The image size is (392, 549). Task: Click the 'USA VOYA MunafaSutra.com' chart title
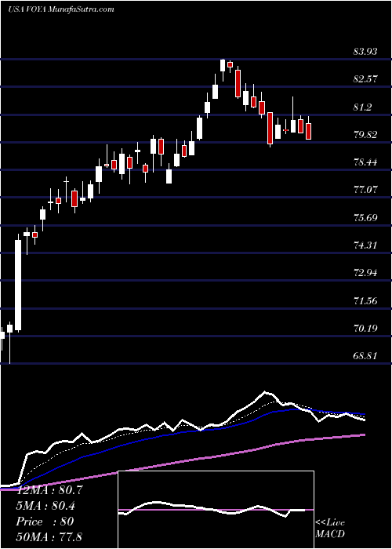(61, 9)
